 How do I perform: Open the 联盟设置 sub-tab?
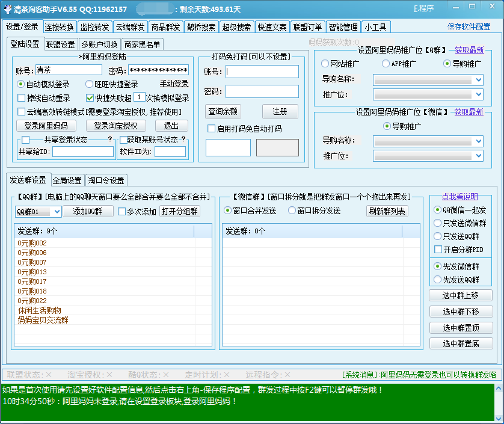[x=60, y=45]
